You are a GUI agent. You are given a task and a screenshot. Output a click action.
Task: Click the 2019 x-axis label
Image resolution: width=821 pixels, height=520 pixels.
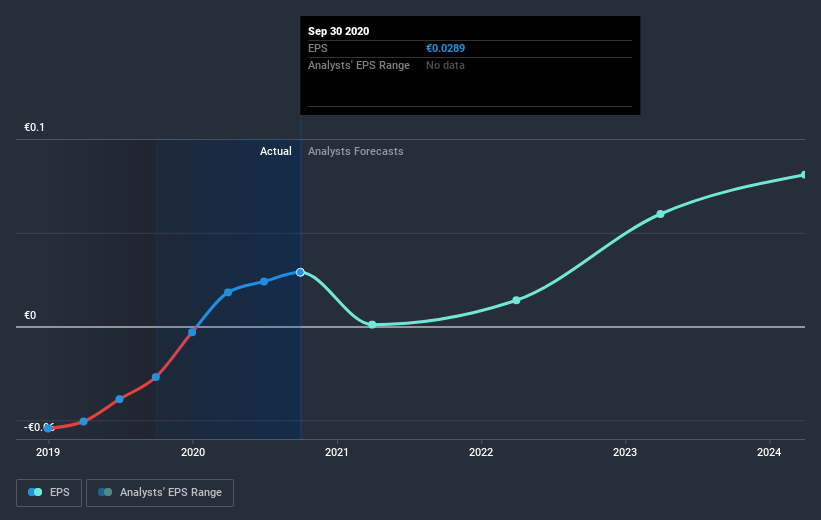coord(48,452)
